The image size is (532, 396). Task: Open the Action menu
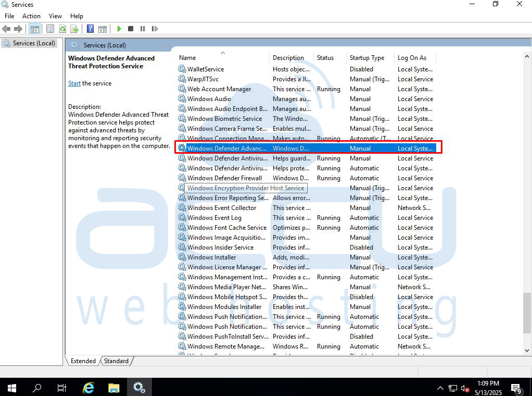(31, 16)
